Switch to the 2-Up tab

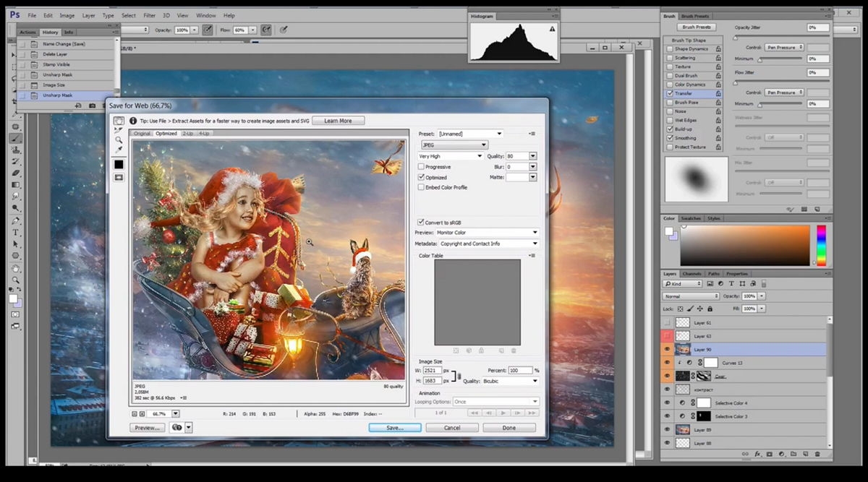pos(188,133)
